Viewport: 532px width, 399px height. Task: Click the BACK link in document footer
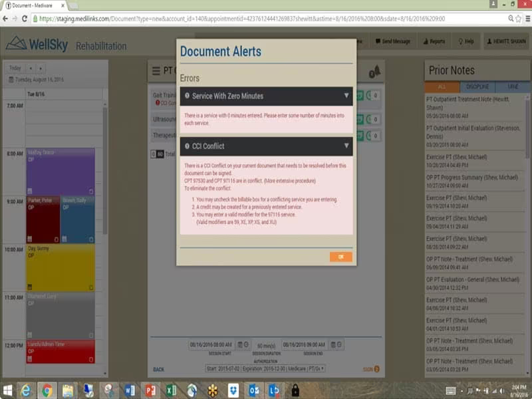click(158, 370)
